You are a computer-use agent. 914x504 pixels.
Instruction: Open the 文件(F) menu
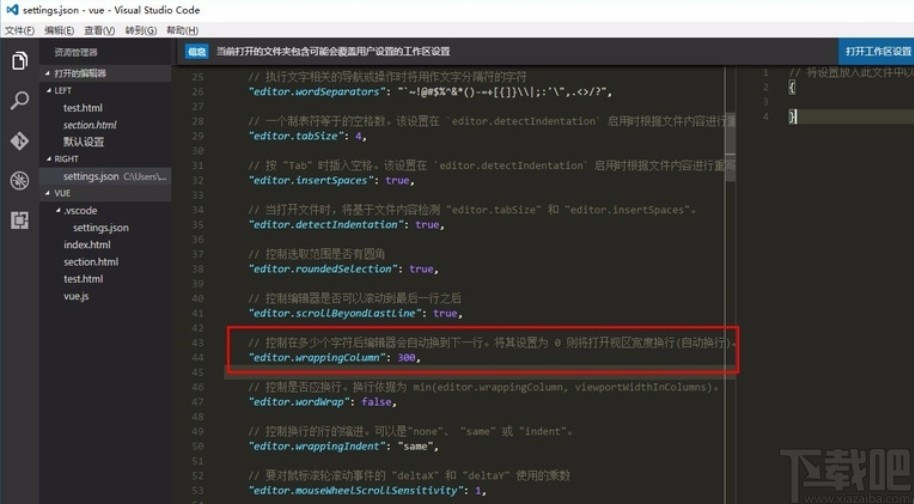click(x=19, y=30)
